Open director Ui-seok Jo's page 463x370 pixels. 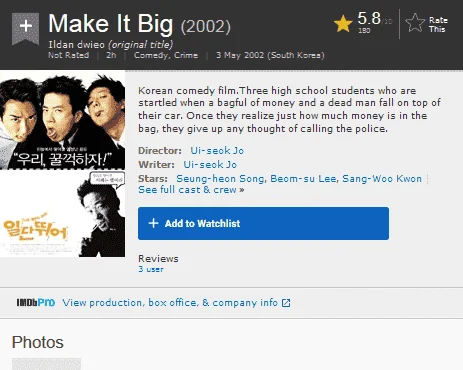click(x=217, y=151)
